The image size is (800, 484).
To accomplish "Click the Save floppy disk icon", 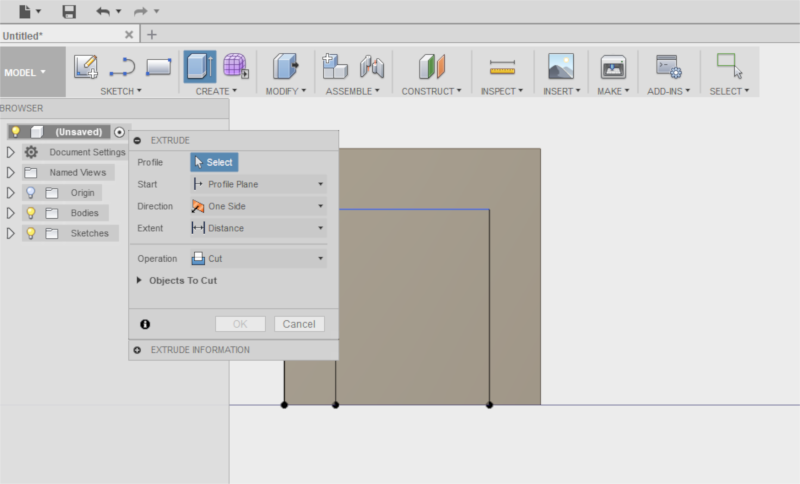I will [69, 11].
